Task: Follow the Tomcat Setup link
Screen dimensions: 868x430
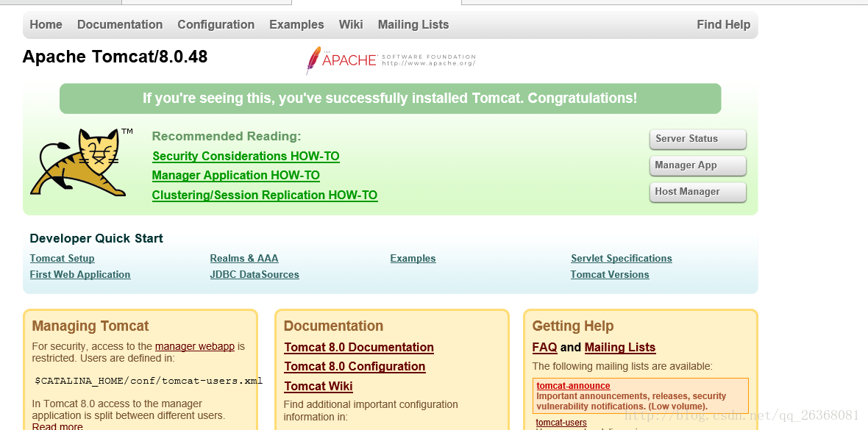Action: pos(62,259)
